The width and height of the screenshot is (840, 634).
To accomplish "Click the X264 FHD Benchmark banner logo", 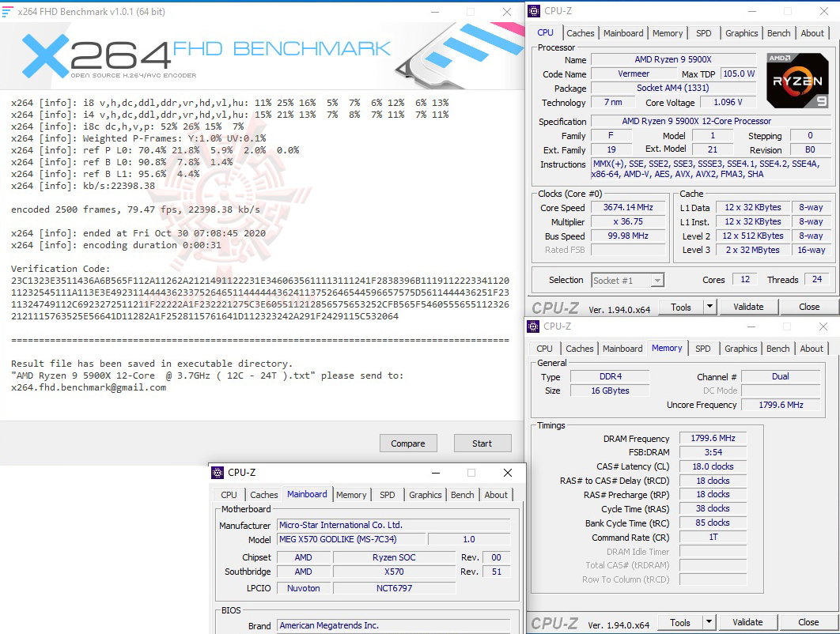I will click(x=206, y=55).
